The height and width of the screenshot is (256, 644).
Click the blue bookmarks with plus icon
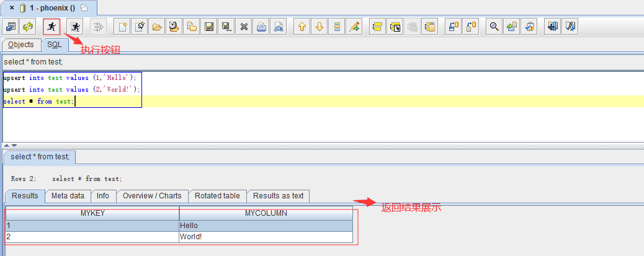tap(553, 27)
